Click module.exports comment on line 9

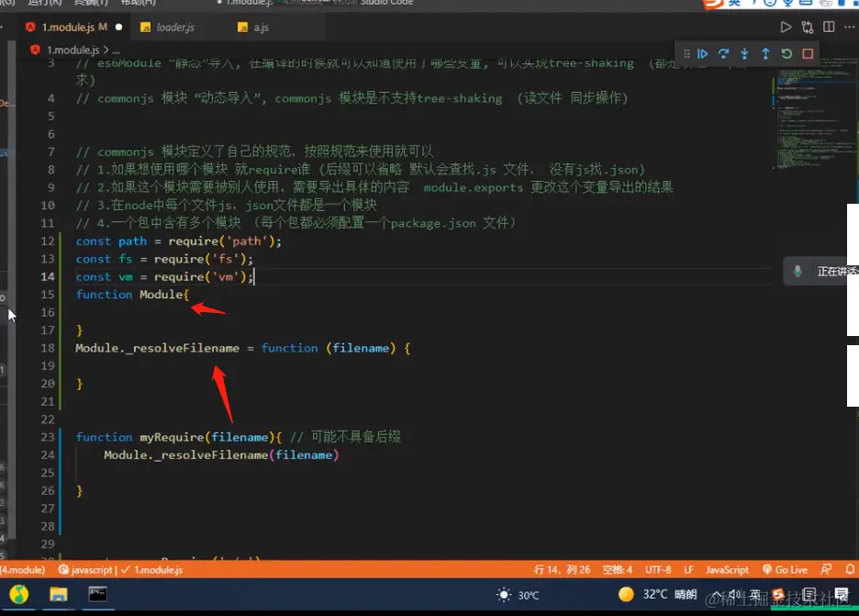[x=474, y=187]
